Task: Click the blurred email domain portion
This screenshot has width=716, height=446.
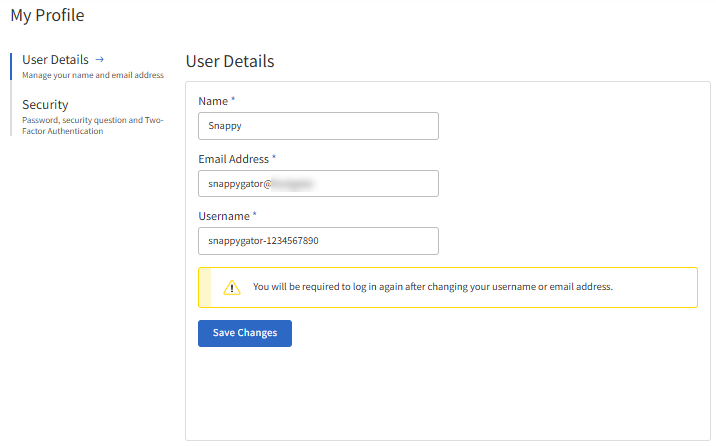Action: coord(295,184)
